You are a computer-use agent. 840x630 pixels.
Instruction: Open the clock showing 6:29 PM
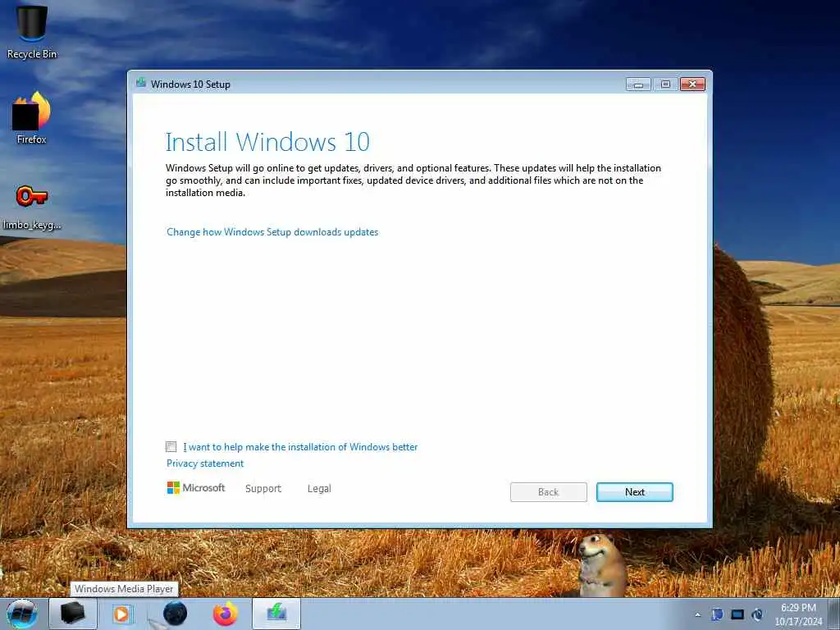pyautogui.click(x=798, y=614)
